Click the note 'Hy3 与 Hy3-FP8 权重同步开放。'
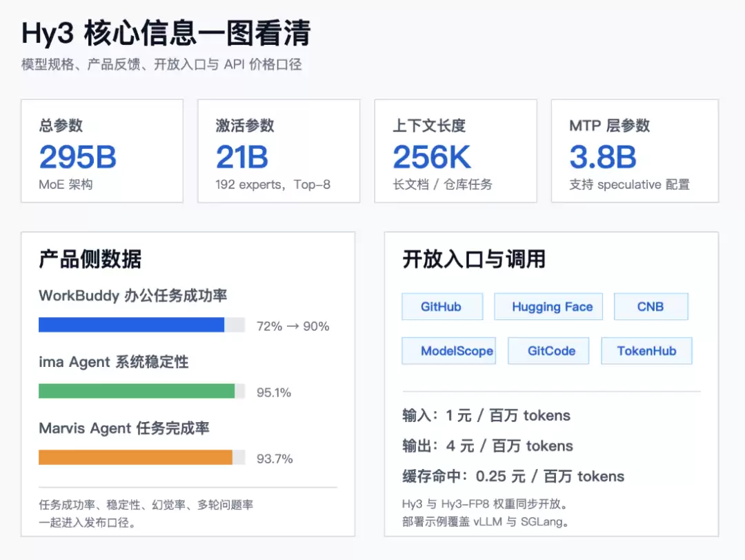The height and width of the screenshot is (560, 745). coord(485,503)
